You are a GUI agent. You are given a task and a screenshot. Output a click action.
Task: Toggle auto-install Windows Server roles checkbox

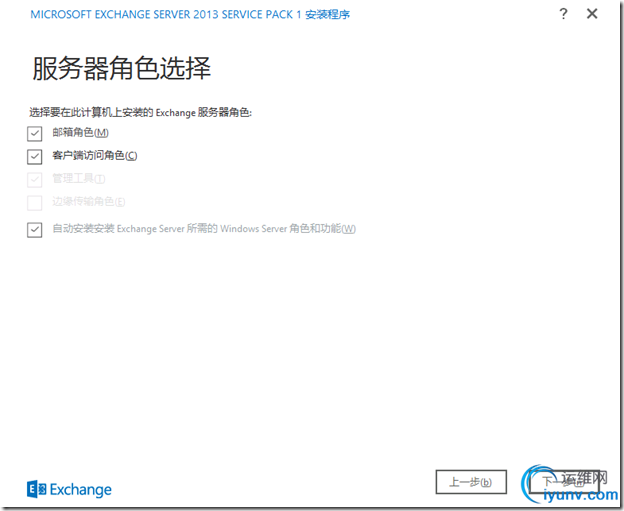click(35, 230)
